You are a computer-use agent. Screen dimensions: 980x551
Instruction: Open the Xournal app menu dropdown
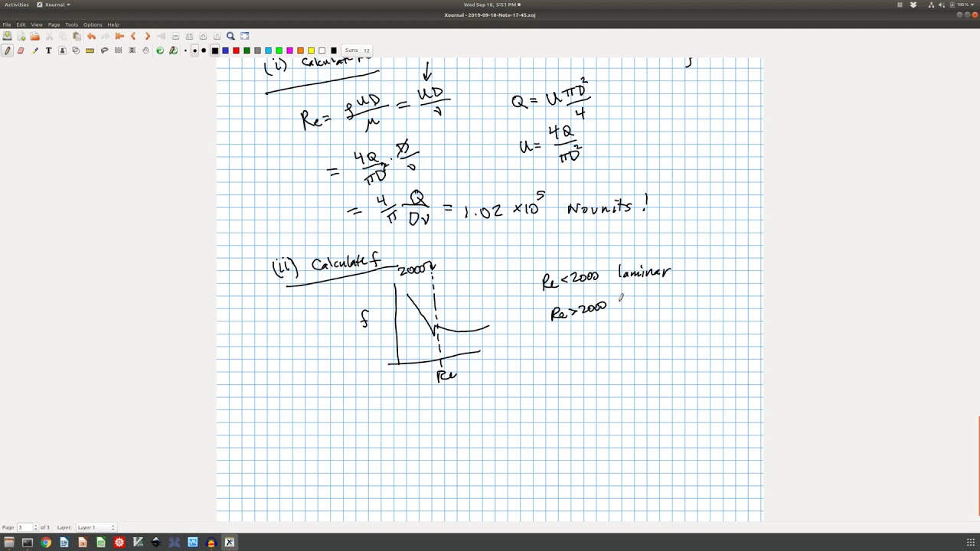[x=54, y=5]
